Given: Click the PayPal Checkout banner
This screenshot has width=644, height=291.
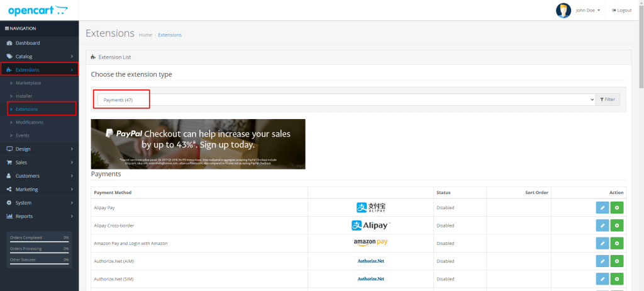Looking at the screenshot, I should (198, 144).
